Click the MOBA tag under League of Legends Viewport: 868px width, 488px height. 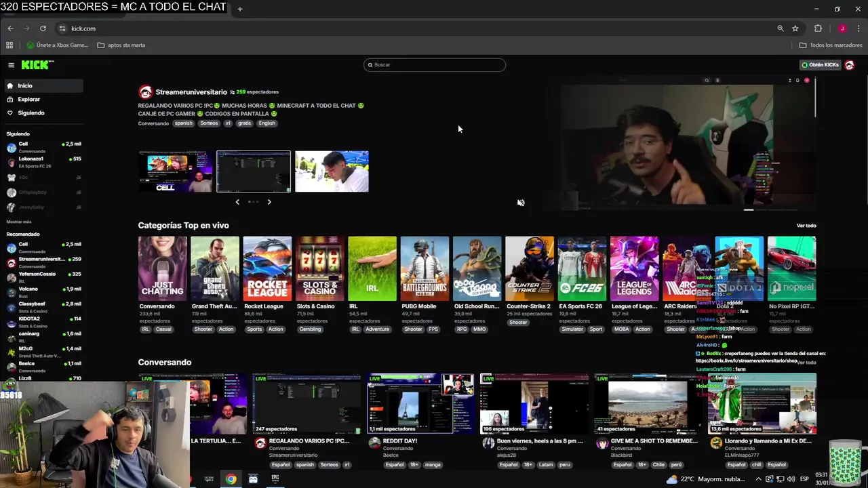click(x=621, y=329)
